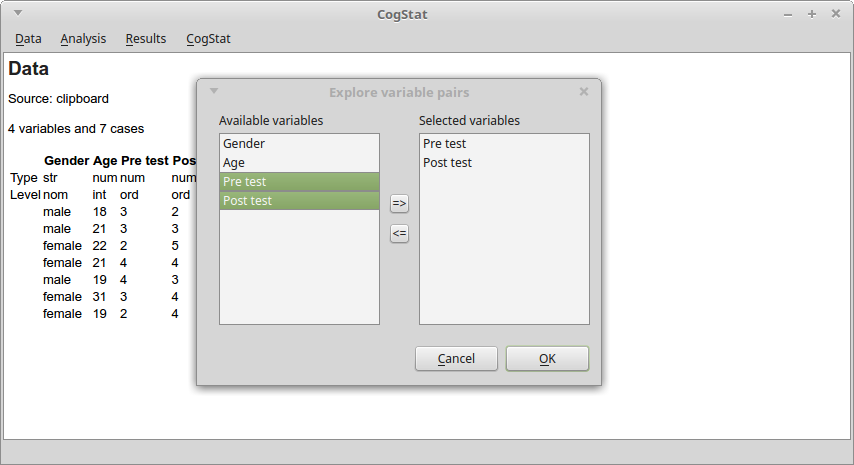Select Age in Available variables
This screenshot has width=854, height=465.
click(299, 163)
